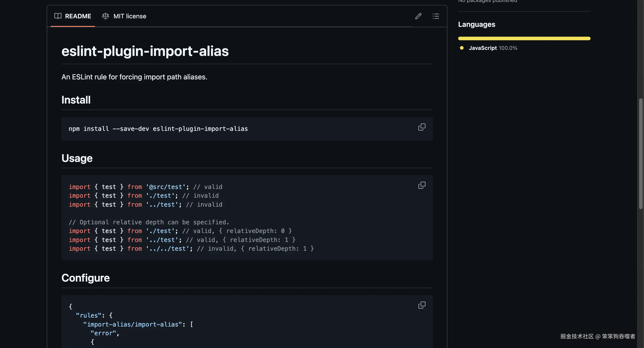
Task: Select the Usage section heading
Action: (77, 158)
